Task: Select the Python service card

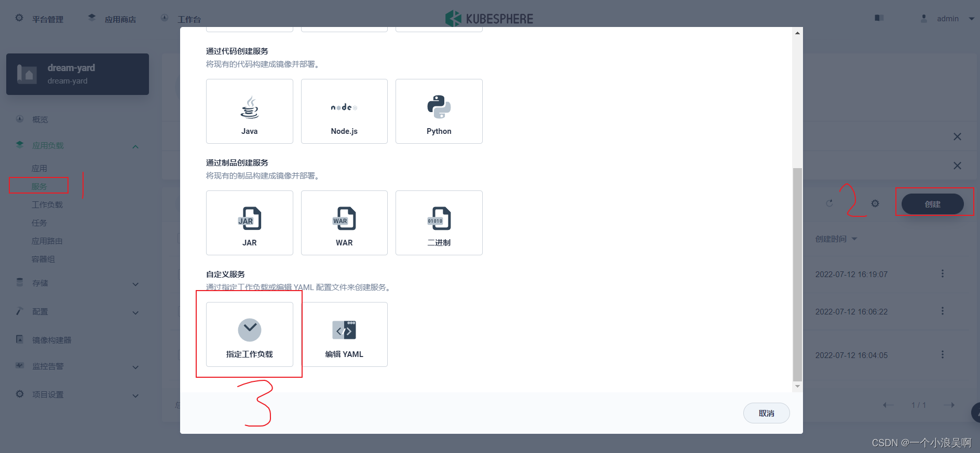Action: click(x=439, y=111)
